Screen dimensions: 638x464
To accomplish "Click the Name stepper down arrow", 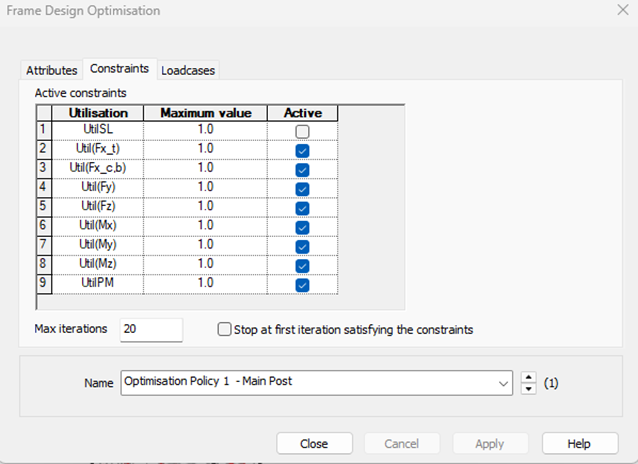I will click(529, 389).
